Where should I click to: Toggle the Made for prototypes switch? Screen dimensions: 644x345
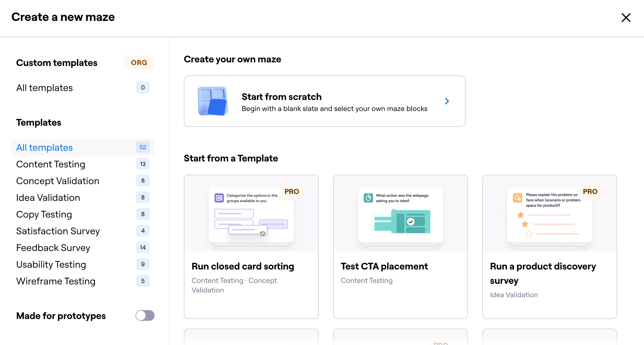pos(145,315)
